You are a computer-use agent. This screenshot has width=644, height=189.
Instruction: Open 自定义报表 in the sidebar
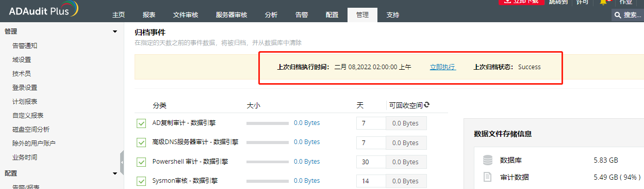point(28,115)
